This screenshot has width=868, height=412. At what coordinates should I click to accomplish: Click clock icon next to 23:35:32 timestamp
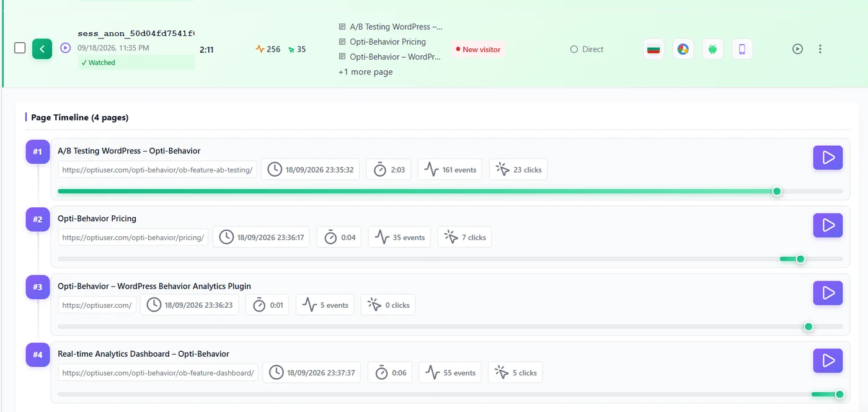(275, 169)
